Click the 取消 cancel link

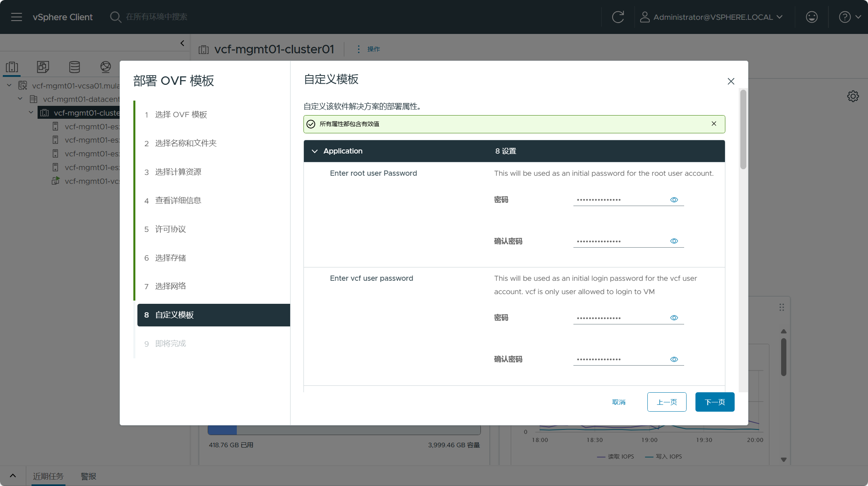tap(619, 402)
